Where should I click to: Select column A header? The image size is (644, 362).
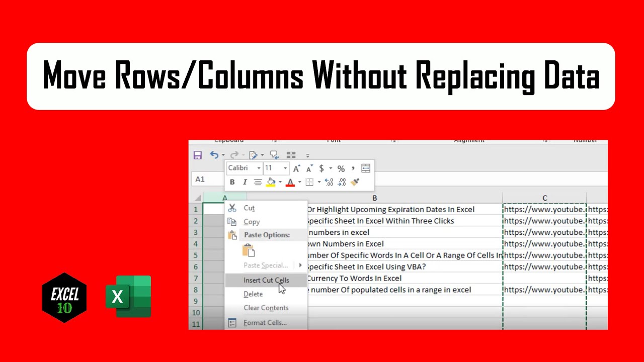[x=224, y=198]
